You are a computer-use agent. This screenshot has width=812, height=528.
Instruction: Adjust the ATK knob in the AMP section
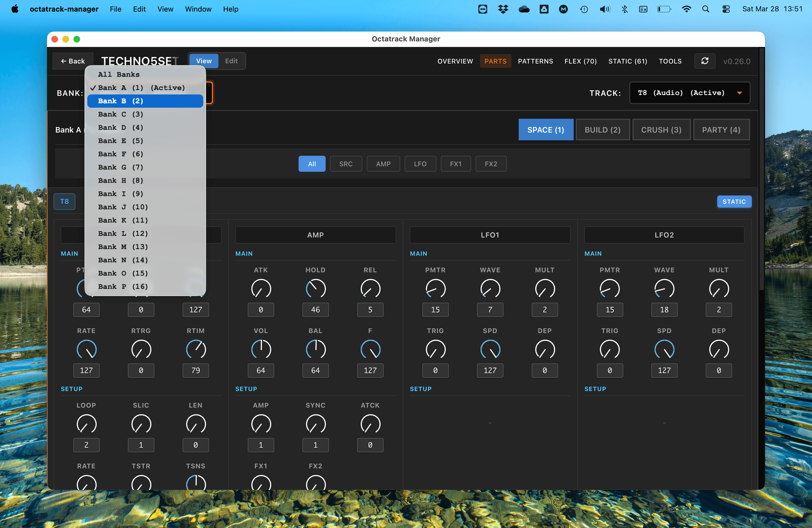click(x=261, y=289)
